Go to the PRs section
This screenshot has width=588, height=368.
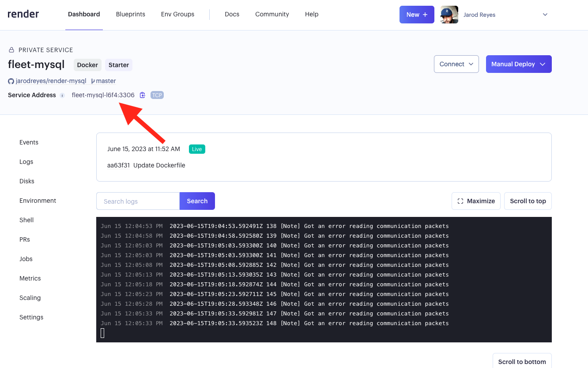pos(25,239)
